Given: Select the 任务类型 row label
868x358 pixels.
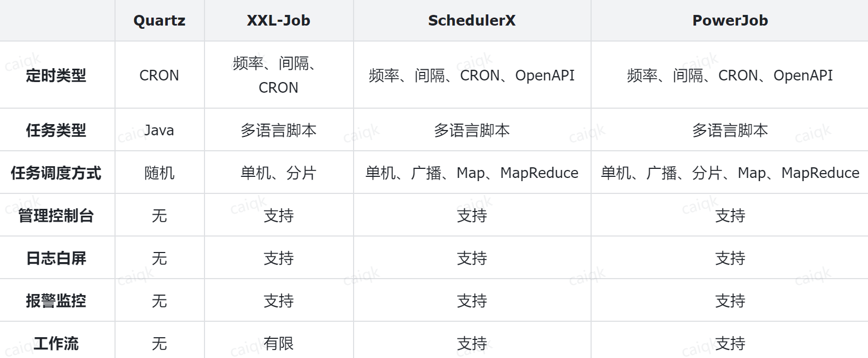Looking at the screenshot, I should [x=56, y=130].
